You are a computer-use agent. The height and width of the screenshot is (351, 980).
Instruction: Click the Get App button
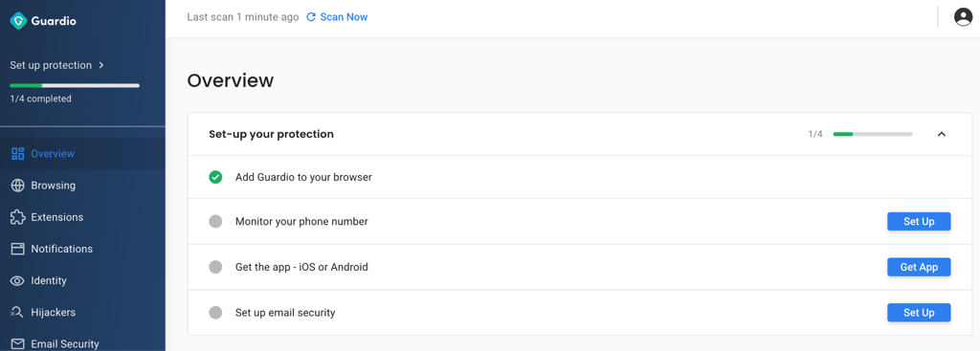(x=919, y=267)
